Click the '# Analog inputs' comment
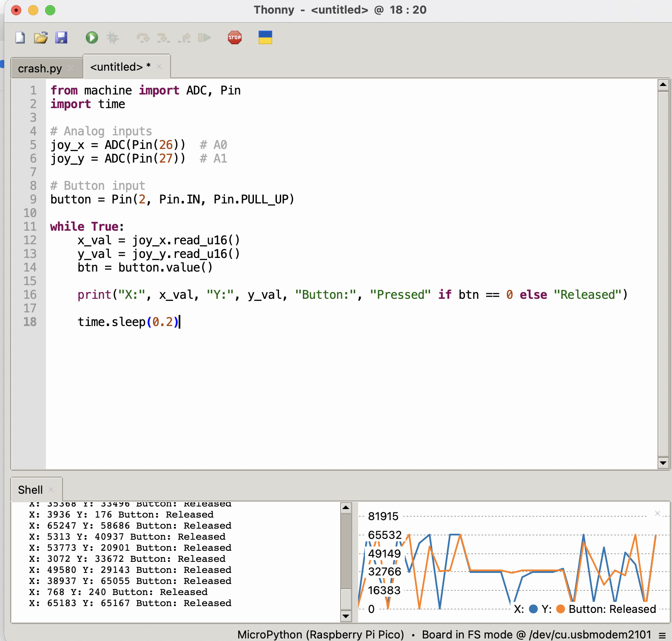The height and width of the screenshot is (641, 672). click(x=101, y=131)
